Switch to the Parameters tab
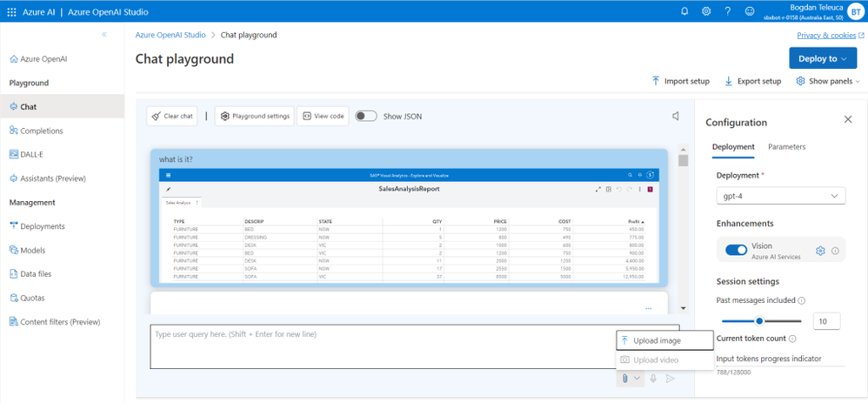Image resolution: width=868 pixels, height=403 pixels. click(786, 147)
